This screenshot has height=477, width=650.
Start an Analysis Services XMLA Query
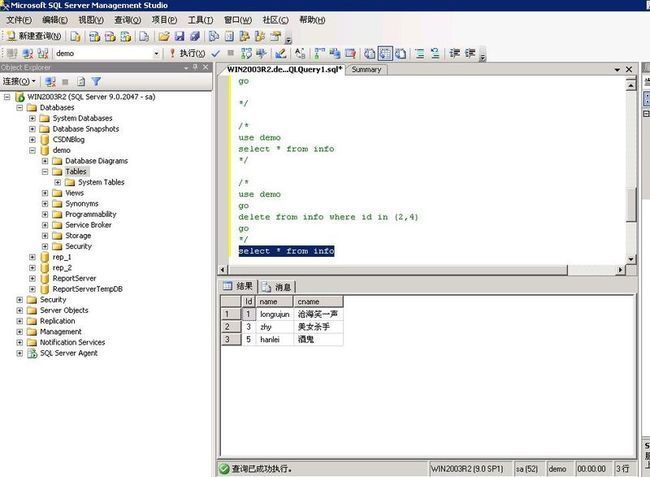(x=126, y=36)
